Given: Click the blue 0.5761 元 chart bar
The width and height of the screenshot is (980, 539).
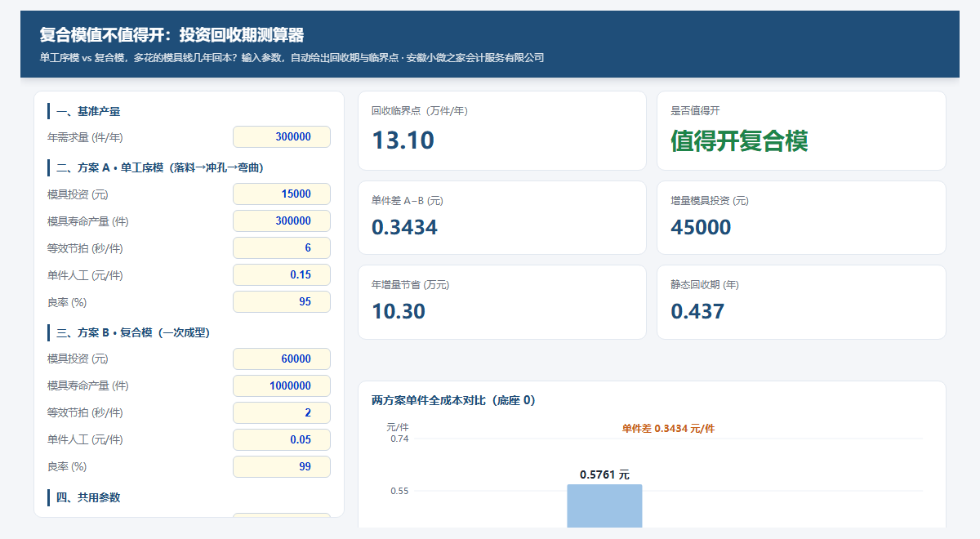Looking at the screenshot, I should pyautogui.click(x=604, y=506).
